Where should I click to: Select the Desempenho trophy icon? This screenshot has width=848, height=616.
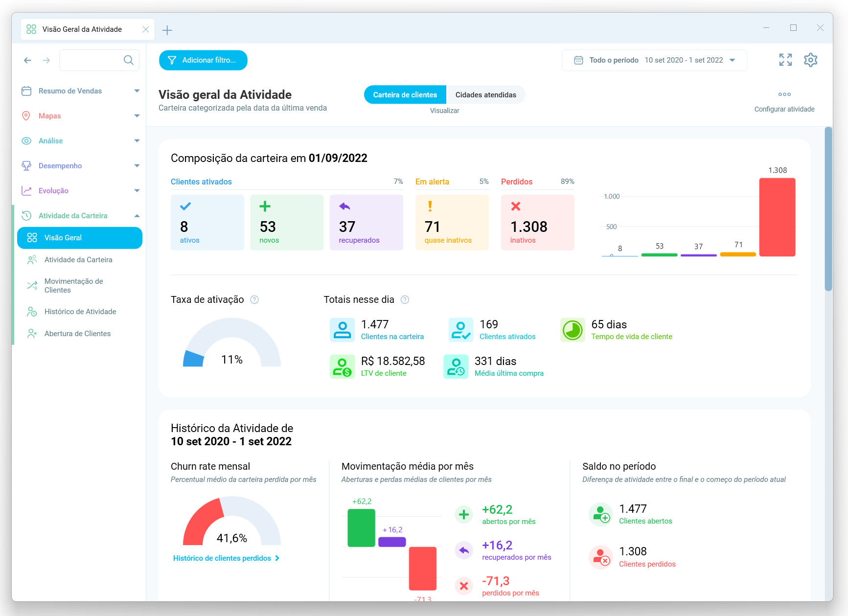pos(27,165)
